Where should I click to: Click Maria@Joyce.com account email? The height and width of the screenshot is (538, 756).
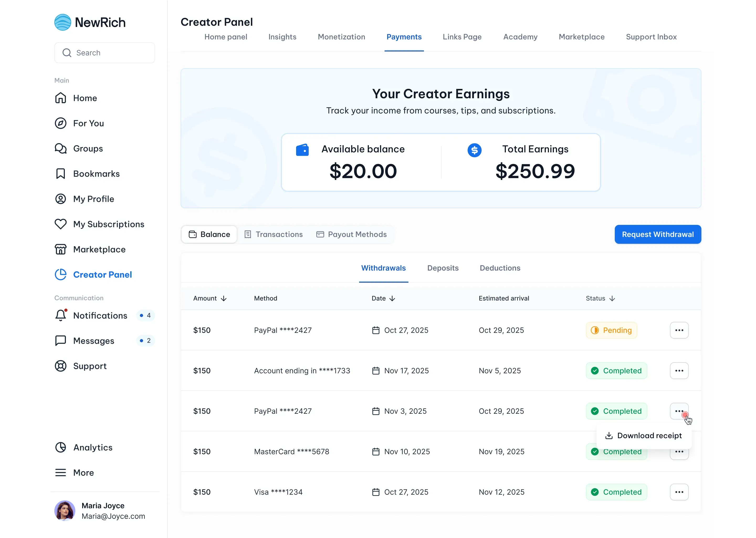click(x=113, y=516)
